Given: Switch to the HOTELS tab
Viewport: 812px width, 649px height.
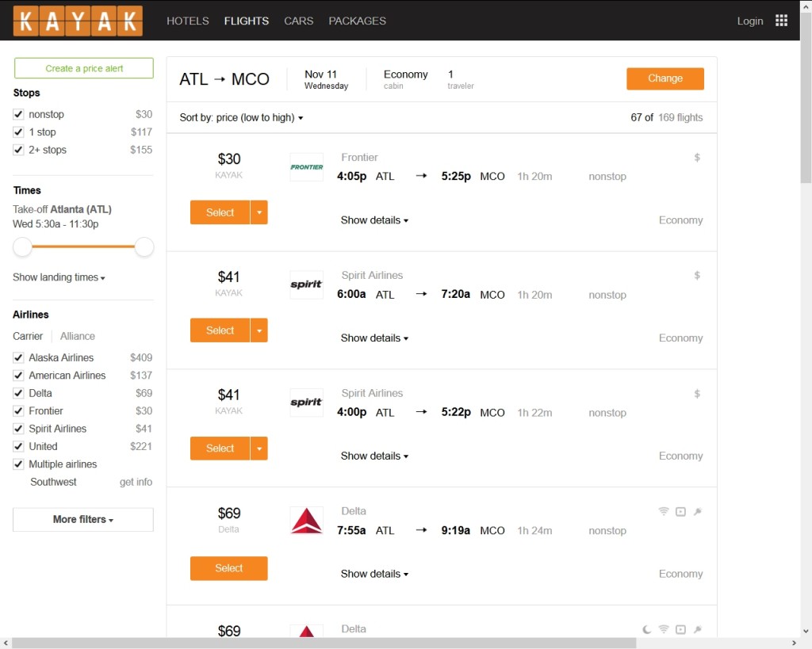Looking at the screenshot, I should [x=188, y=21].
